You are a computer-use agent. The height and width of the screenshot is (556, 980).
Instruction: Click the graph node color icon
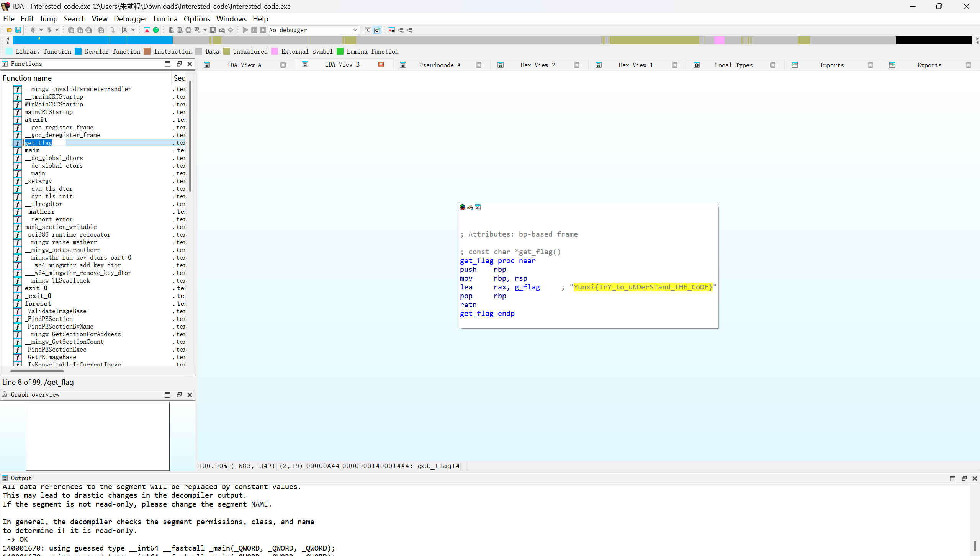tap(463, 208)
